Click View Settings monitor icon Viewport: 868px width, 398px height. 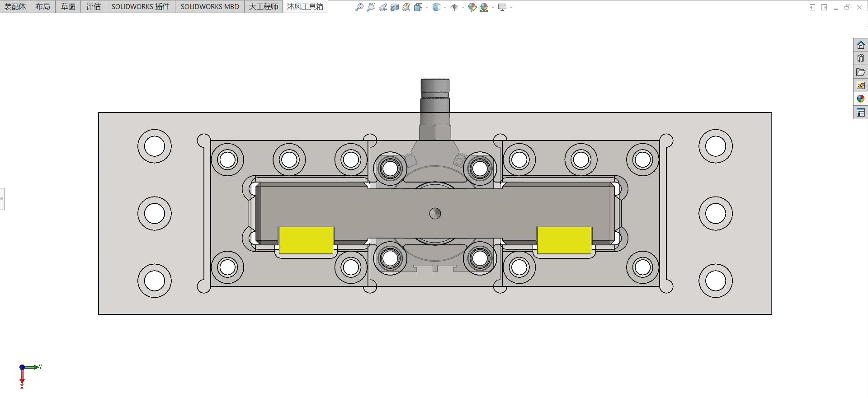point(502,7)
